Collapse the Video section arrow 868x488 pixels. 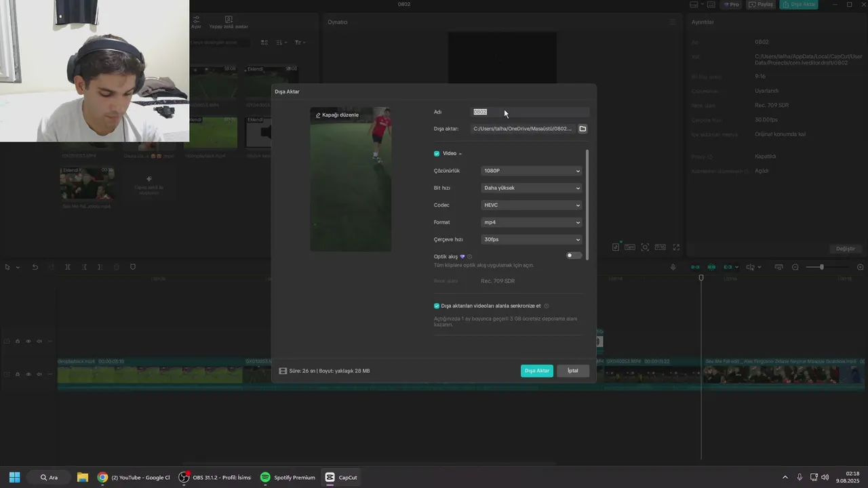pos(460,154)
